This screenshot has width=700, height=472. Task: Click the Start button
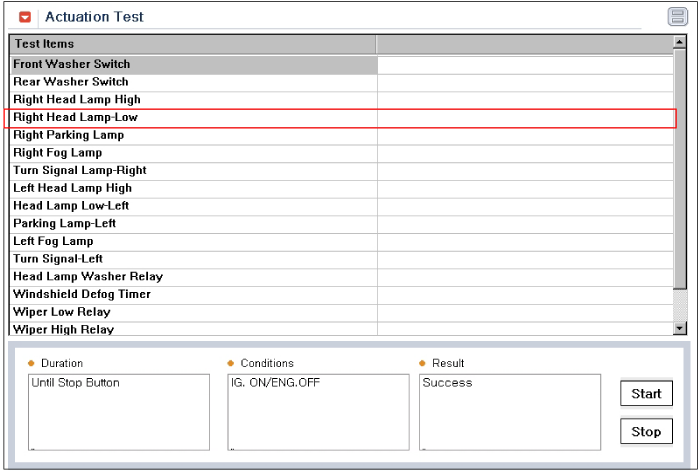click(646, 393)
